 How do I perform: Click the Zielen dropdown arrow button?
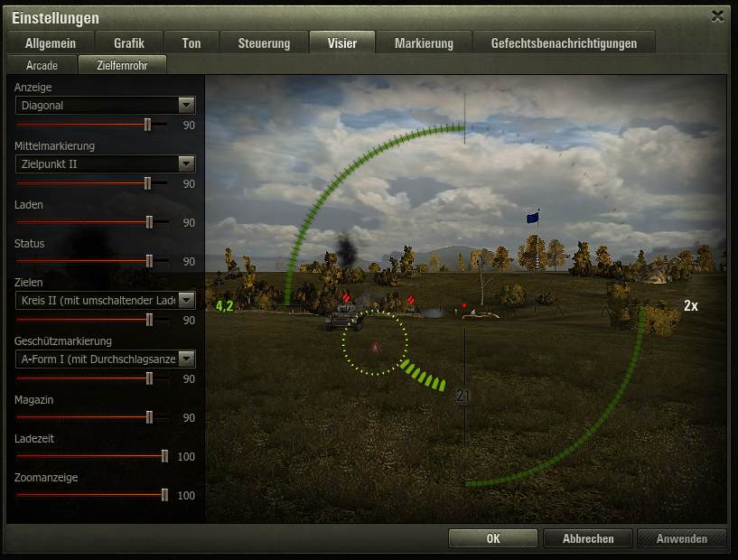187,300
